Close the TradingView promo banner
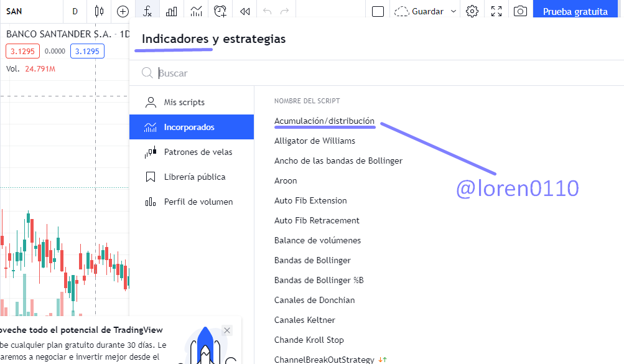Viewport: 624px width, 364px height. tap(227, 330)
